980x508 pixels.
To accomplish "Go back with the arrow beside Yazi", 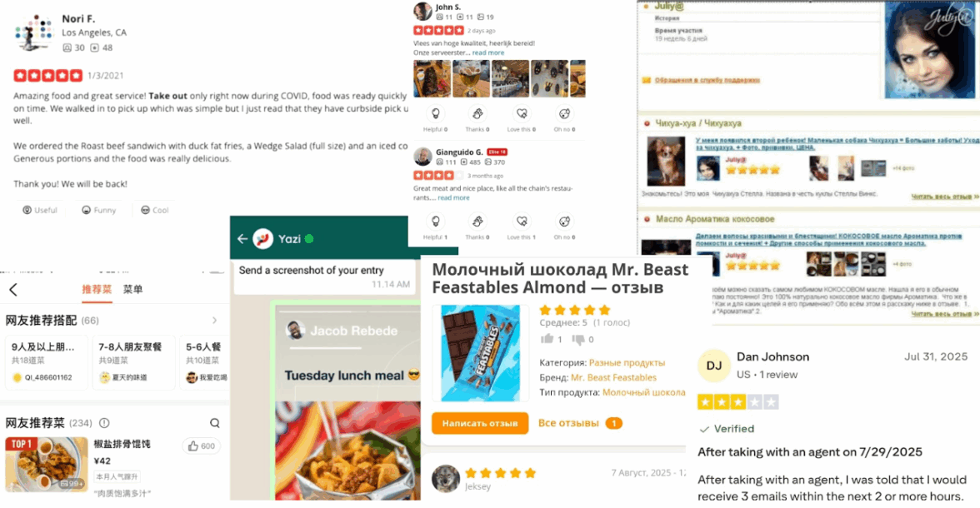I will (x=242, y=239).
